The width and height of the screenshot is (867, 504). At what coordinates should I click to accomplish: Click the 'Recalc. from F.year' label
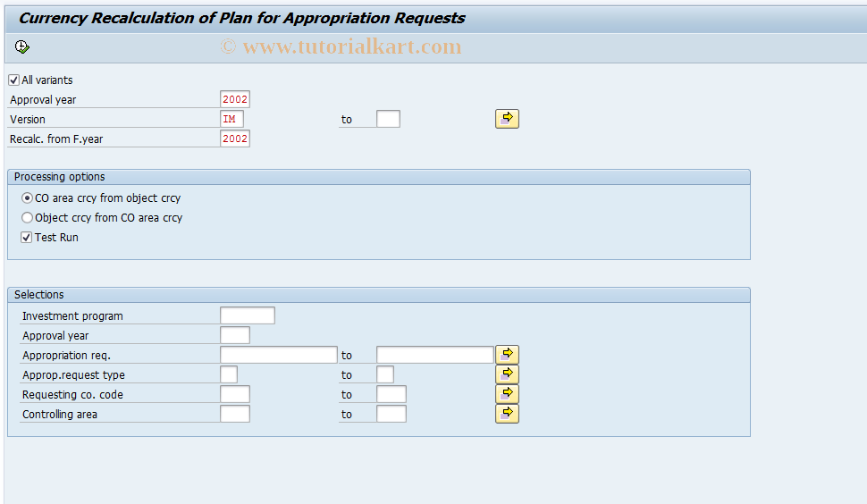click(56, 139)
